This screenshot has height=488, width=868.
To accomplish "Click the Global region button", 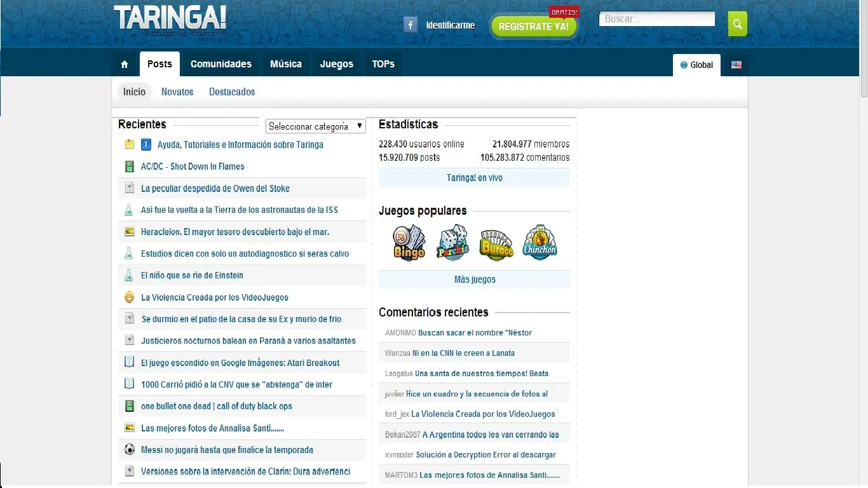I will click(696, 65).
